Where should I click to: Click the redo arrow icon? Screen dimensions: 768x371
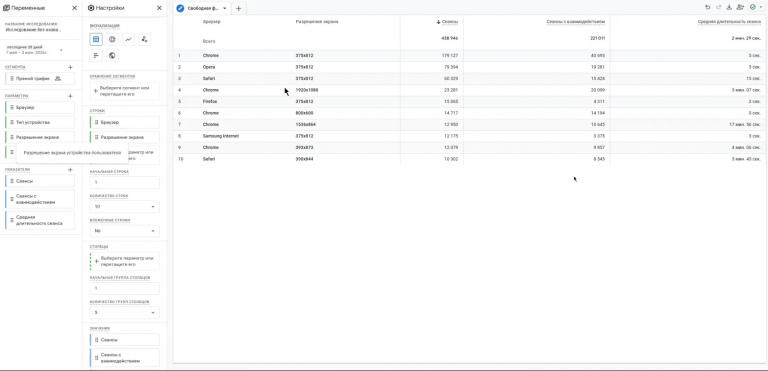click(x=719, y=7)
